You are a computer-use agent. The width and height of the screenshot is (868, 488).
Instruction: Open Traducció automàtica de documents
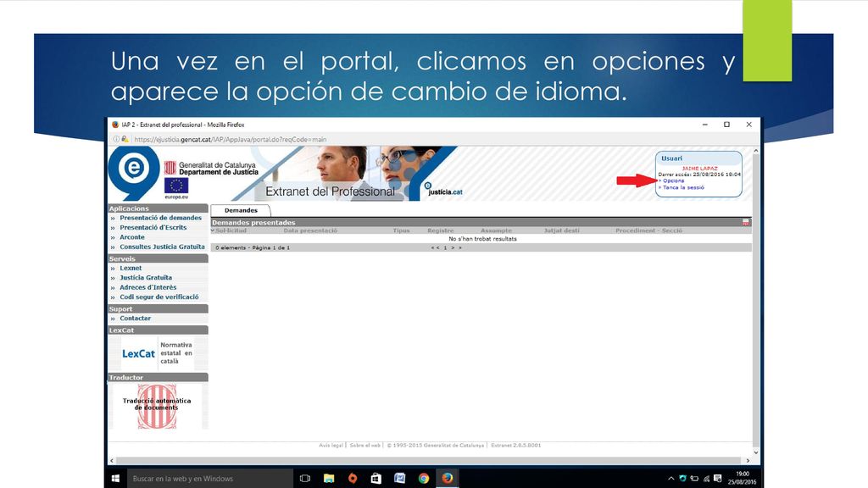157,406
